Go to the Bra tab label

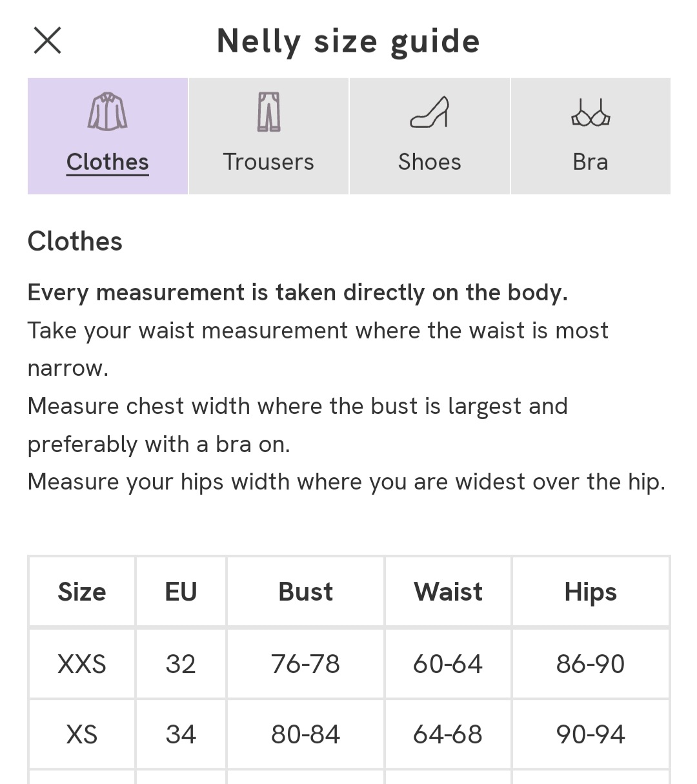591,161
